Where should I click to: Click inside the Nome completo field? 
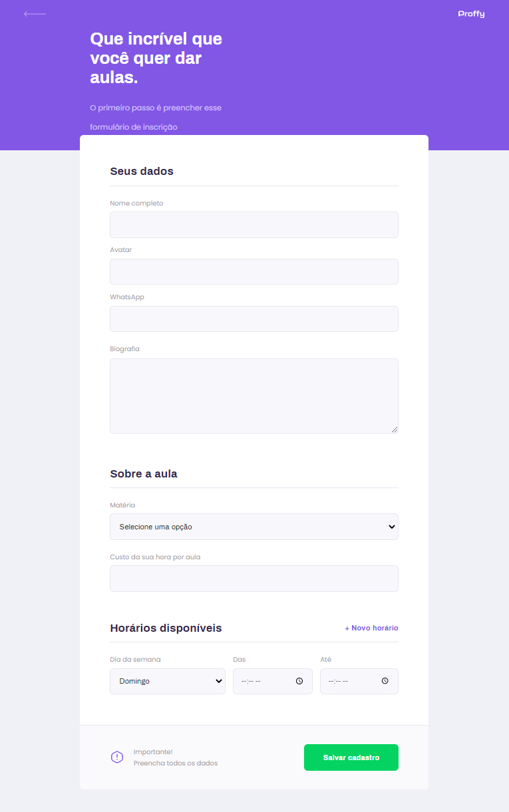point(254,224)
